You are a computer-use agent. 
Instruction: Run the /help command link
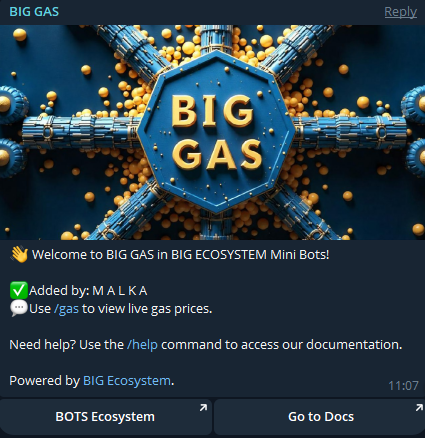point(142,344)
